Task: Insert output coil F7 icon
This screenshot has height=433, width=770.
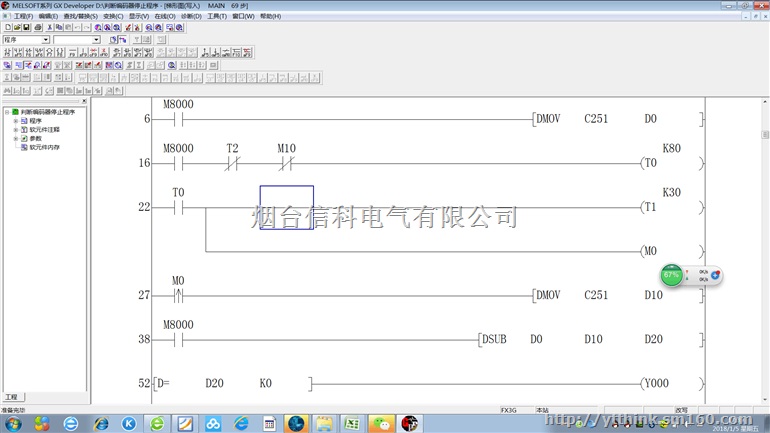Action: 50,52
